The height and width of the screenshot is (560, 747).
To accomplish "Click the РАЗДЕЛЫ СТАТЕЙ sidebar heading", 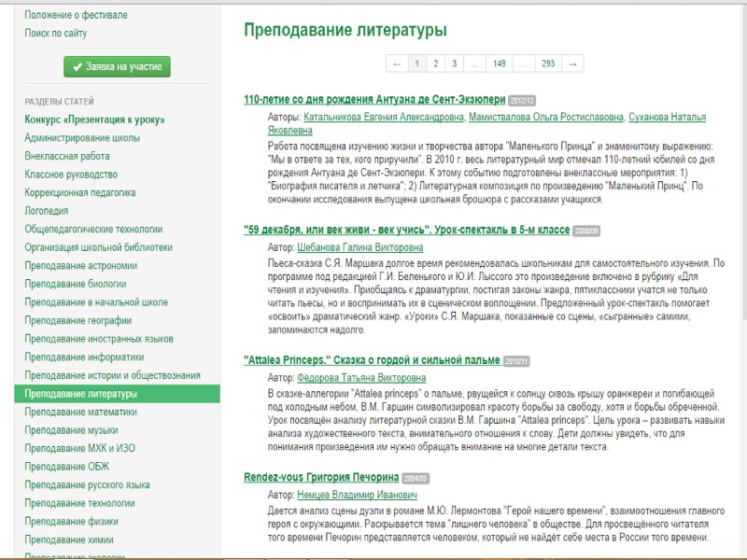I will click(x=59, y=102).
